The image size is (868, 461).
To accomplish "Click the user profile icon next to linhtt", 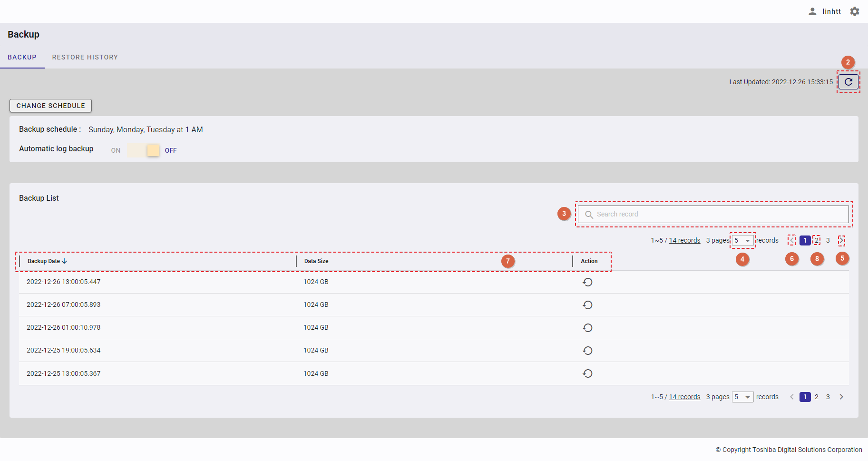I will [x=812, y=11].
